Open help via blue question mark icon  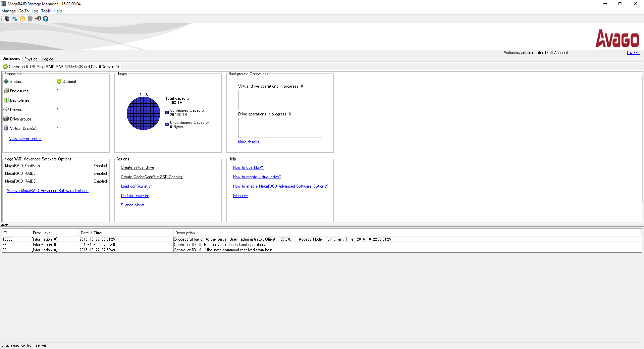pos(46,19)
